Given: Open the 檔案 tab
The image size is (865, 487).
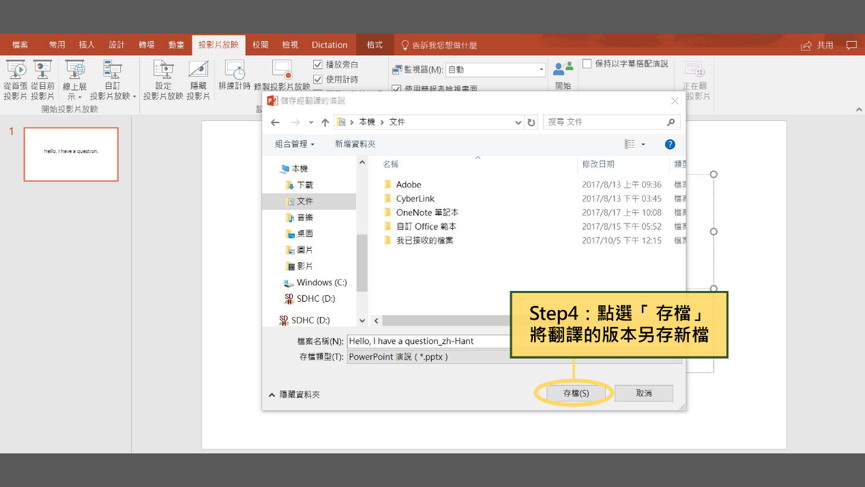Looking at the screenshot, I should (x=20, y=45).
